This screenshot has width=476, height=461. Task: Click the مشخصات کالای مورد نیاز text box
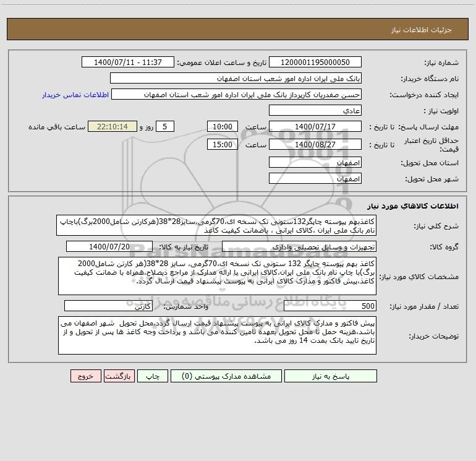[x=217, y=276]
